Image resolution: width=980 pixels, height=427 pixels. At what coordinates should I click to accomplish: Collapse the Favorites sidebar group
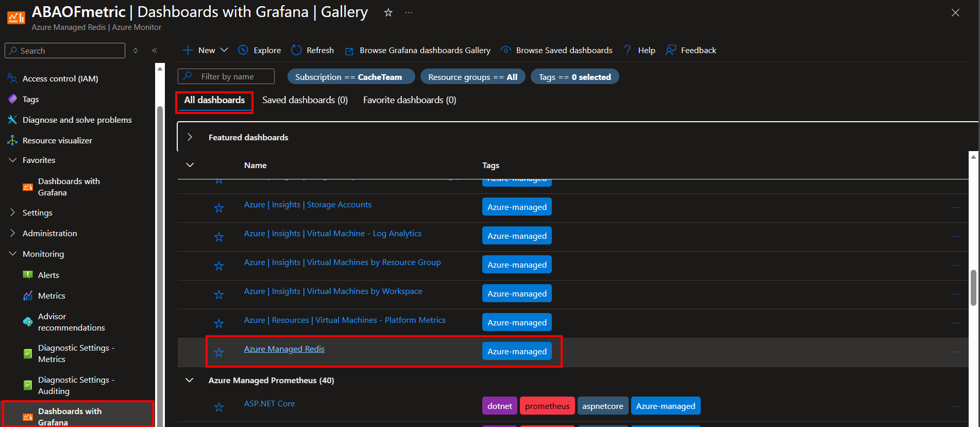[x=13, y=160]
